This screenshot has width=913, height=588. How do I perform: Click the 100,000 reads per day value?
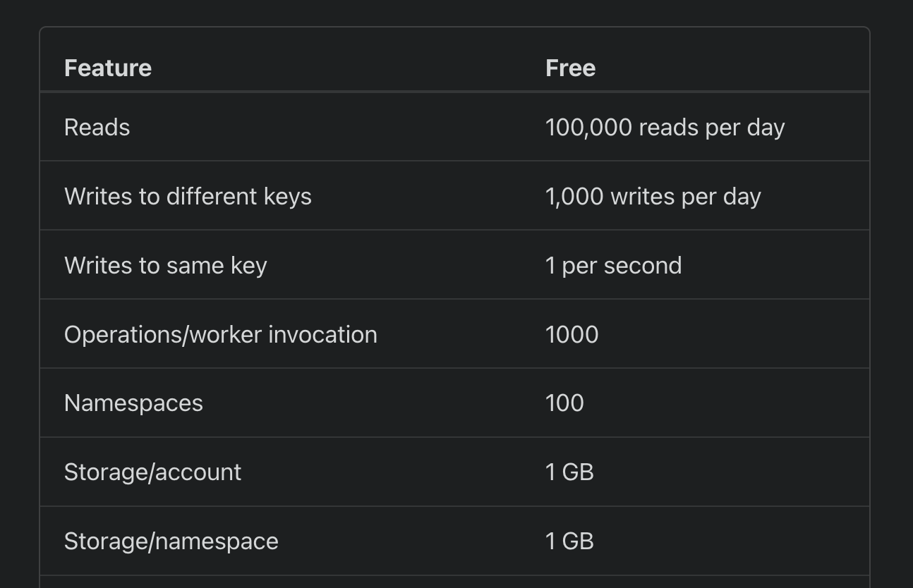[x=665, y=128]
